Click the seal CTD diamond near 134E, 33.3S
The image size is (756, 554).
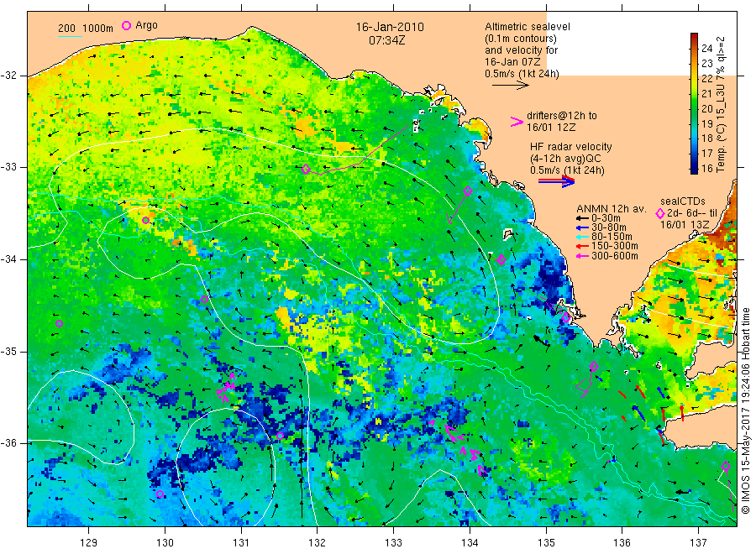[468, 191]
